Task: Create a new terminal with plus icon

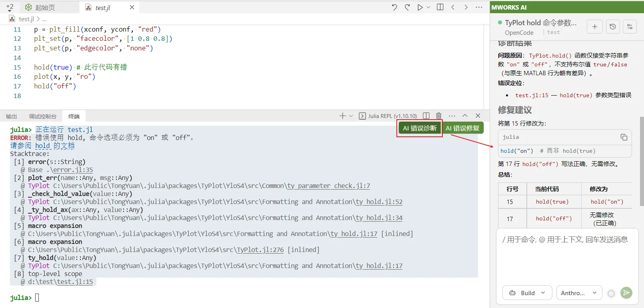Action: tap(342, 116)
